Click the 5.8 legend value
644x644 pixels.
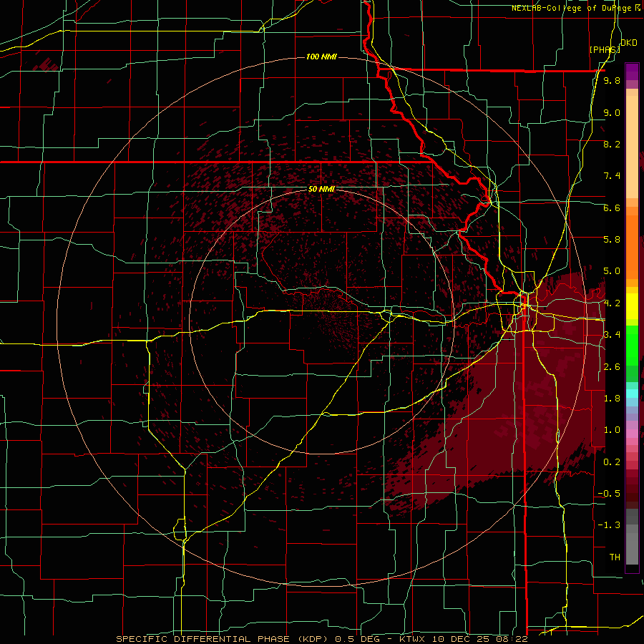[612, 240]
